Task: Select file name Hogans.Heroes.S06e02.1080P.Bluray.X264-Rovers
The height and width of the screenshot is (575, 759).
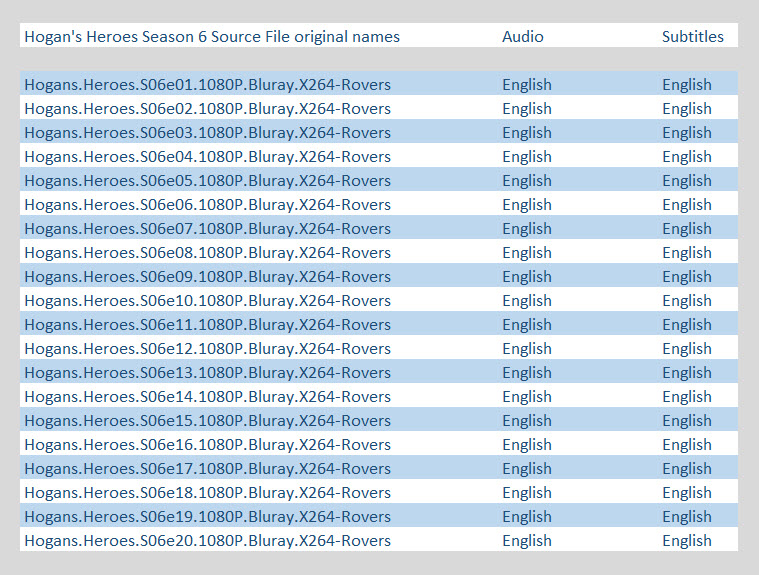Action: click(208, 109)
